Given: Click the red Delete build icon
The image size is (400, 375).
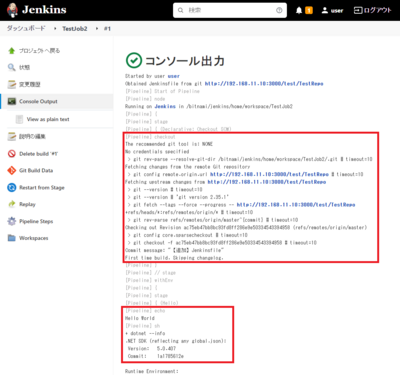Looking at the screenshot, I should [12, 154].
